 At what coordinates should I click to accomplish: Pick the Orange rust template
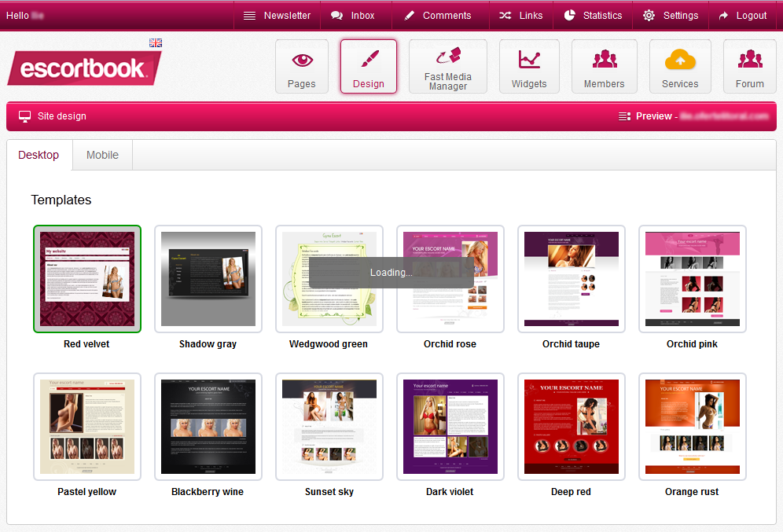(x=693, y=427)
